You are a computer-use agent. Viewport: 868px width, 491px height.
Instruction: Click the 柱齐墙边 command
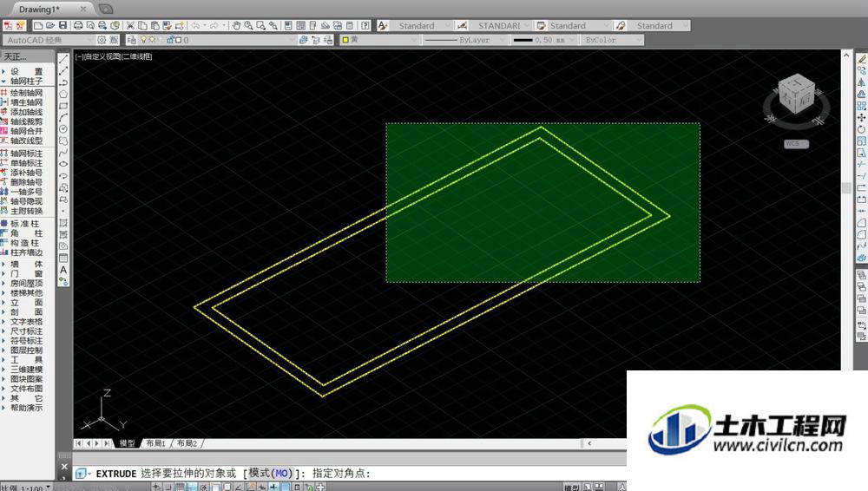coord(27,252)
